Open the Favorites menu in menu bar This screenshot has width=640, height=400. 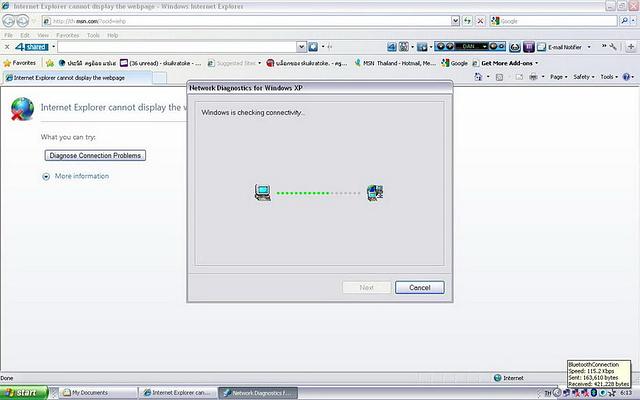click(x=67, y=36)
